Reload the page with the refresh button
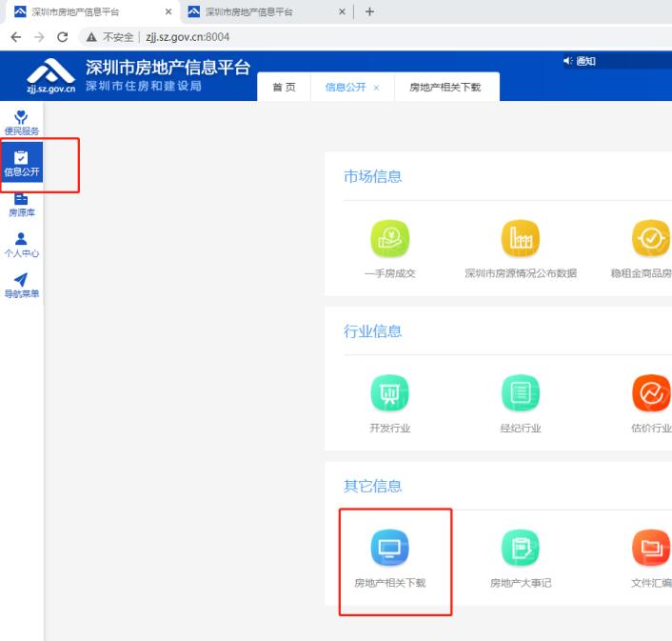Image resolution: width=672 pixels, height=641 pixels. coord(63,37)
